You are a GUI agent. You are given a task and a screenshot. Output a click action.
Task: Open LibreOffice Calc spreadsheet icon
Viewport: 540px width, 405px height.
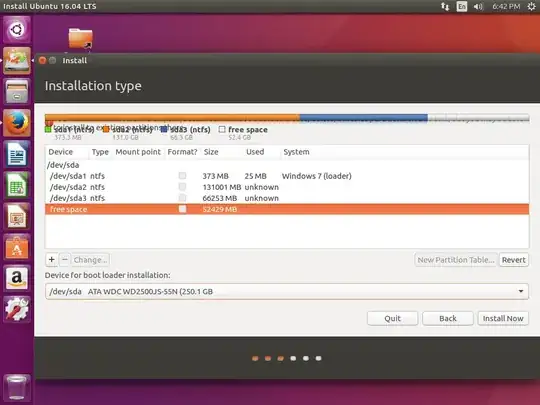(17, 185)
